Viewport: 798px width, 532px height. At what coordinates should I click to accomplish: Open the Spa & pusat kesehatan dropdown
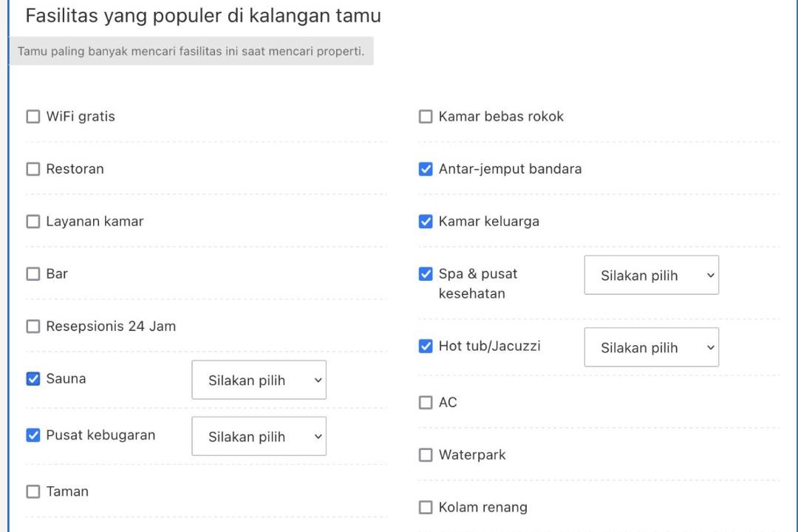(652, 275)
